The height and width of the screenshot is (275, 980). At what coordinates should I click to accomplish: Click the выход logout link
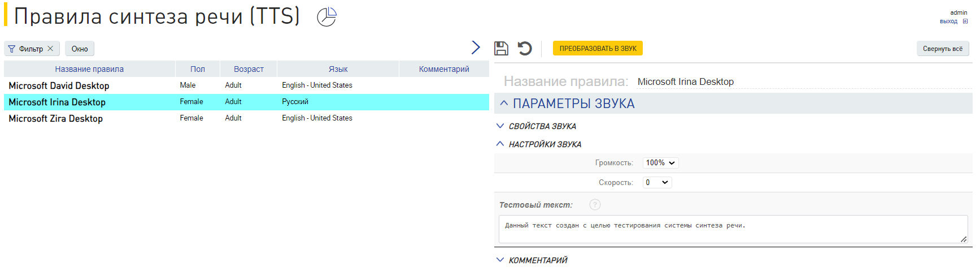(x=948, y=22)
